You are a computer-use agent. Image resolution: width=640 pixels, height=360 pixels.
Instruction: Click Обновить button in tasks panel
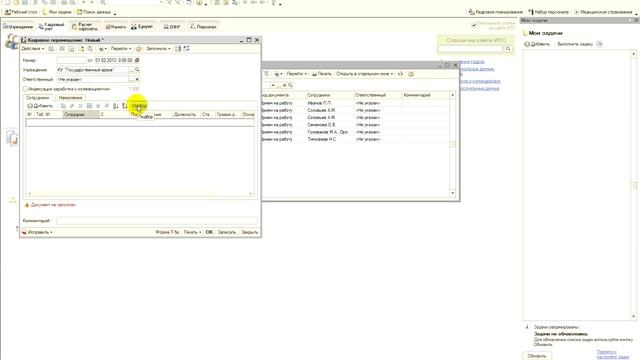pyautogui.click(x=537, y=356)
